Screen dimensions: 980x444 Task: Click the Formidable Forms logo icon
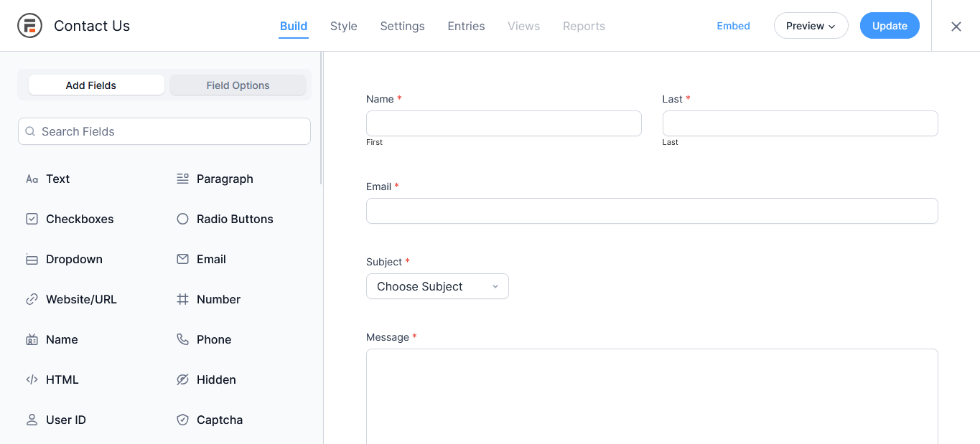point(30,26)
